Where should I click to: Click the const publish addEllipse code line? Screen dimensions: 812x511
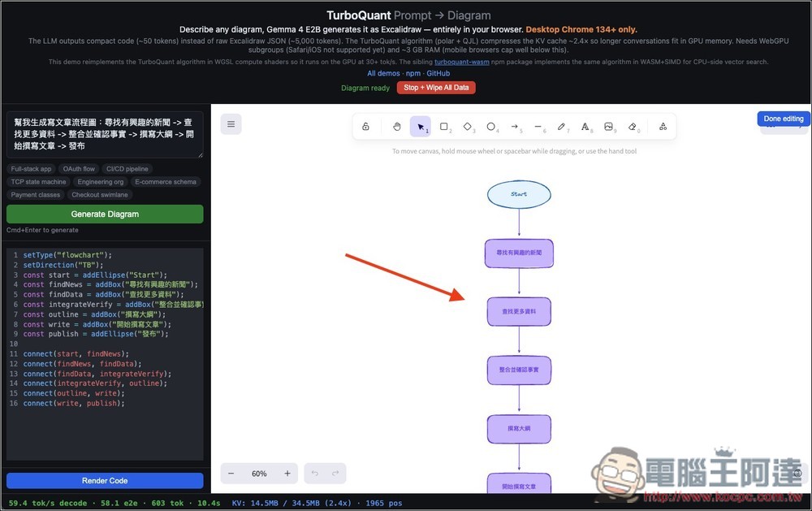(96, 334)
